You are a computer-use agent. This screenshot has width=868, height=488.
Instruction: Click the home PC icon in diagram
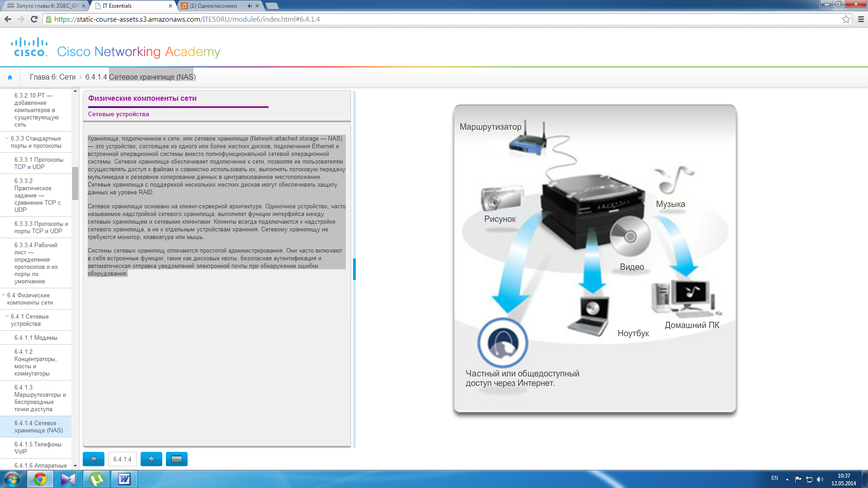click(686, 298)
